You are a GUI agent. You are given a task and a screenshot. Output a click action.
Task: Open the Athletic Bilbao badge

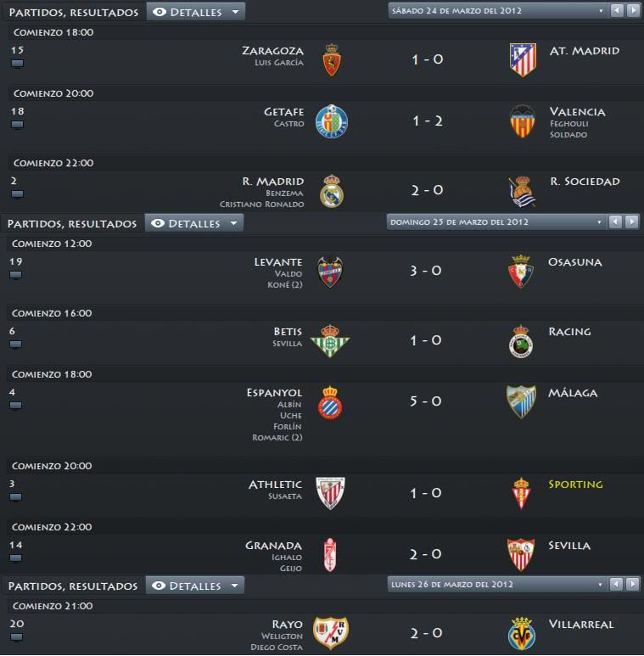330,493
